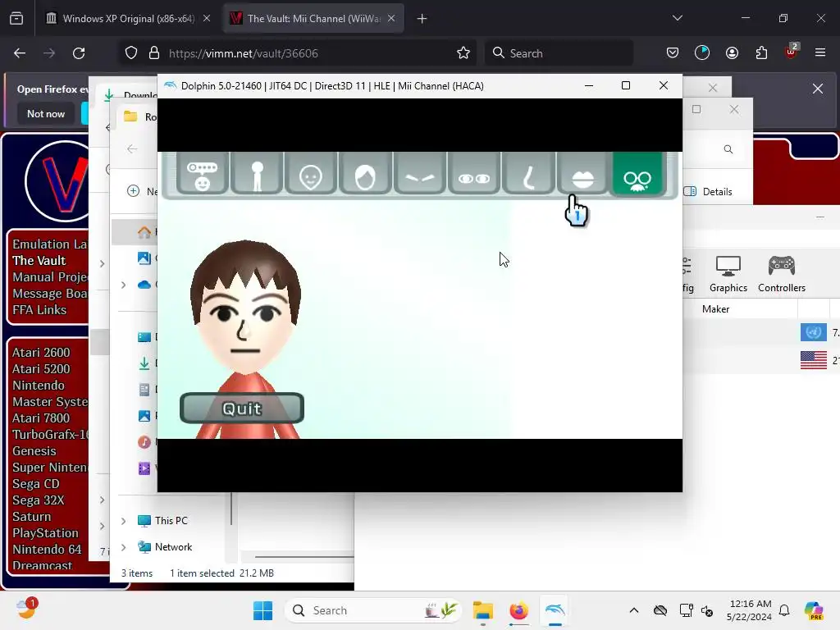This screenshot has height=630, width=840.
Task: Expand the OneDrive cloud tree item
Action: coord(123,285)
